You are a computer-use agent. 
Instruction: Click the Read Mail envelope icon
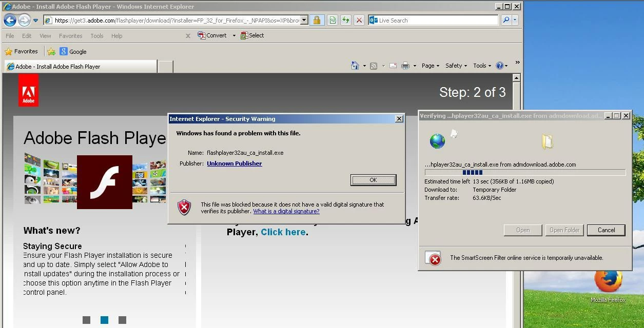[393, 66]
